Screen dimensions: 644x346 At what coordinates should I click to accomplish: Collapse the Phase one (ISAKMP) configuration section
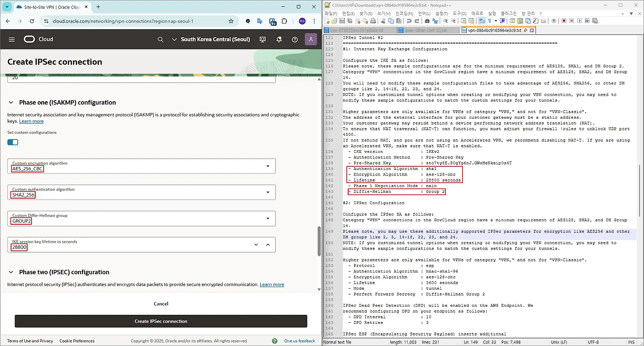pos(11,103)
